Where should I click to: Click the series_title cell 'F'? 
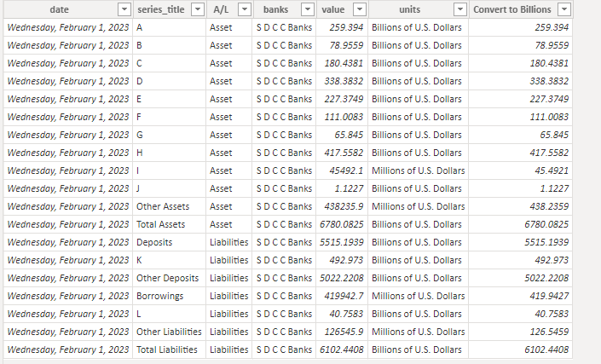170,117
